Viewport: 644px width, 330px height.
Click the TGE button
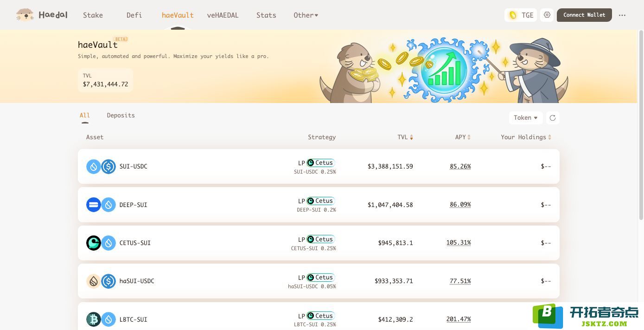(x=521, y=15)
